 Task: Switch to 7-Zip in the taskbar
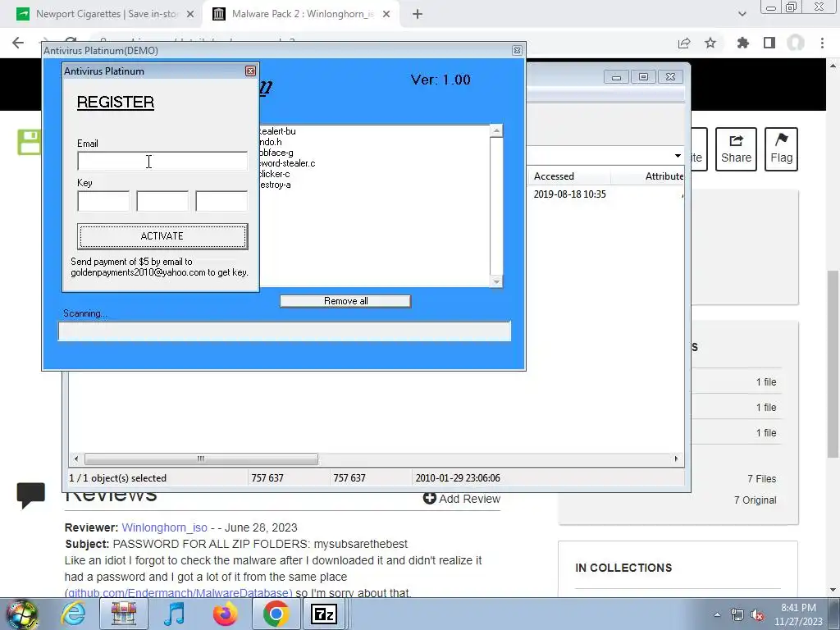click(323, 614)
